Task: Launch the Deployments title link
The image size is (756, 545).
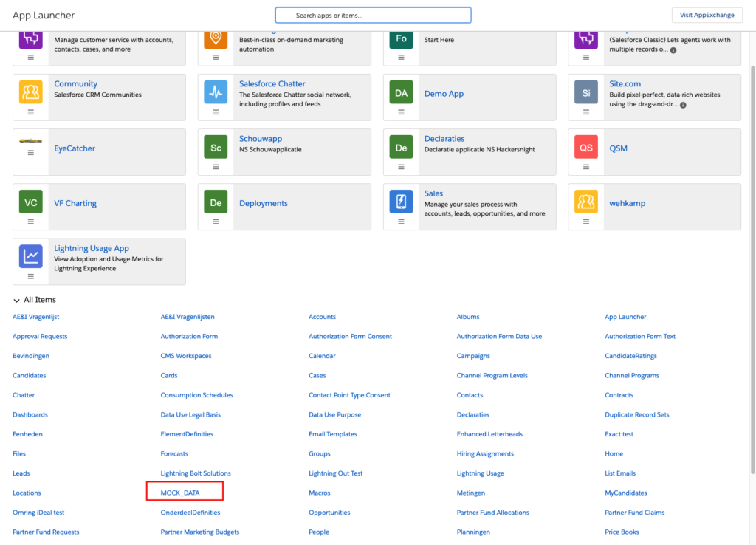Action: click(264, 204)
